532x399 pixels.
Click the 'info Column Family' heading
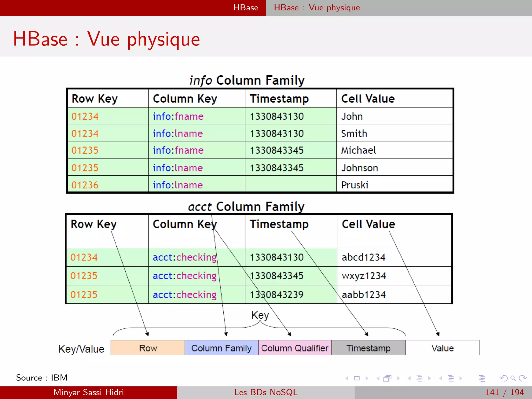coord(247,80)
